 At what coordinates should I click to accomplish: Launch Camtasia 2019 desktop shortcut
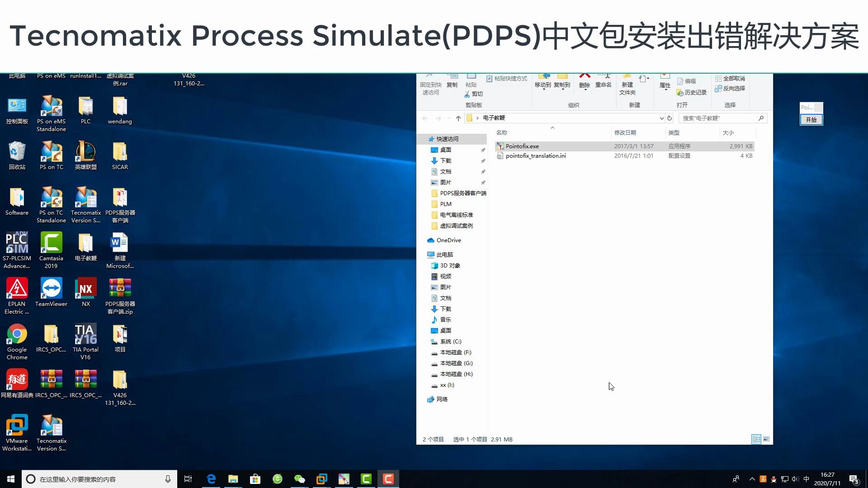click(x=51, y=251)
